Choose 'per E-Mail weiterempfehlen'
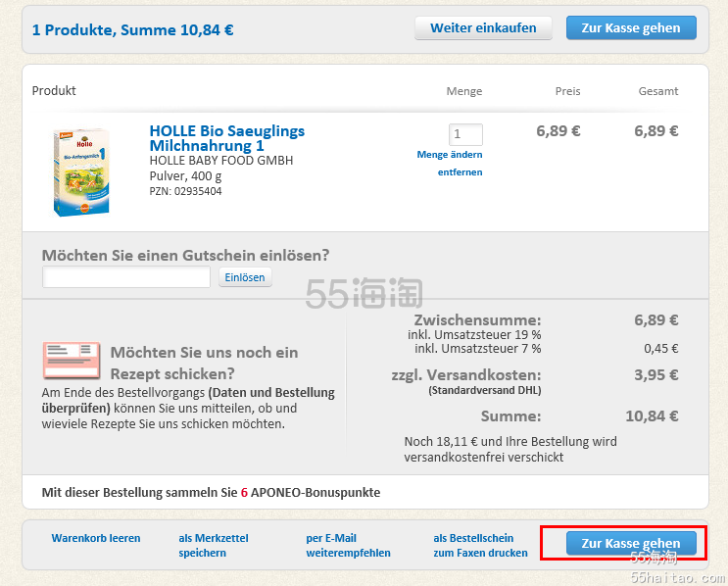Image resolution: width=728 pixels, height=586 pixels. [348, 545]
